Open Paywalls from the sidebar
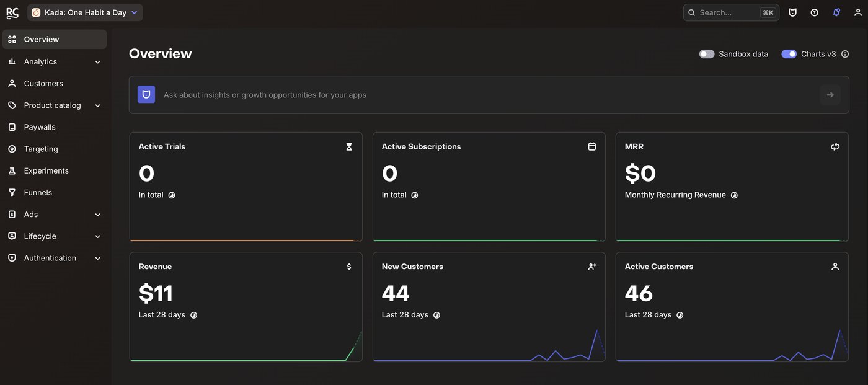Viewport: 868px width, 385px height. [55, 127]
